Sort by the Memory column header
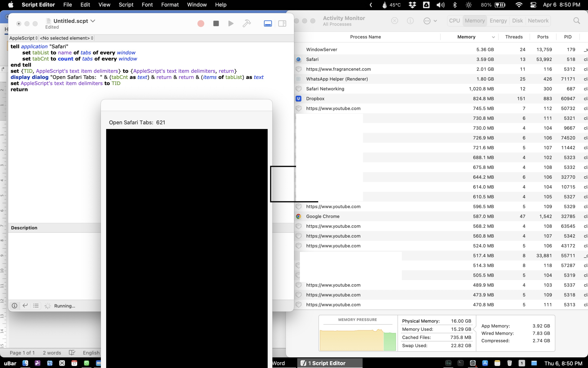This screenshot has height=368, width=588. pos(466,37)
